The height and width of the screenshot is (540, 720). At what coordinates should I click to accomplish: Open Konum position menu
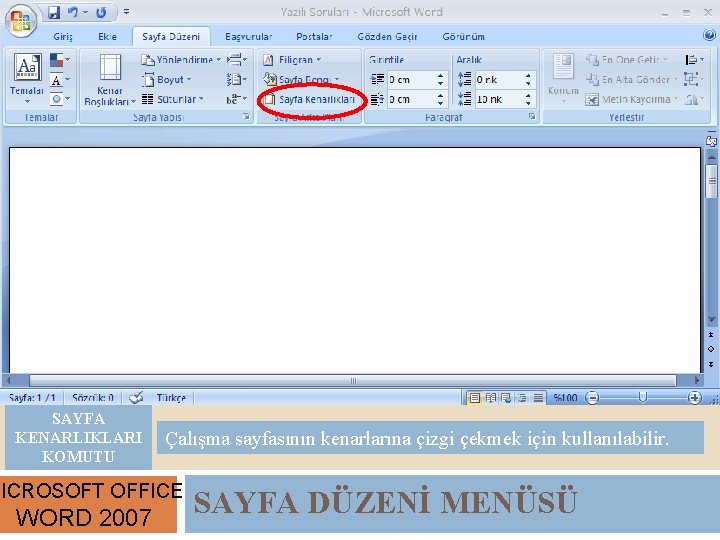point(563,79)
